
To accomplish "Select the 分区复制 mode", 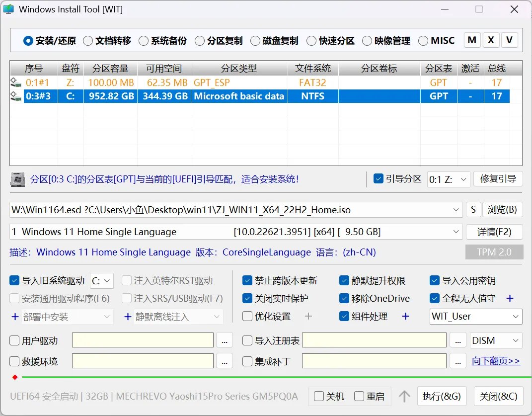I will [x=219, y=41].
